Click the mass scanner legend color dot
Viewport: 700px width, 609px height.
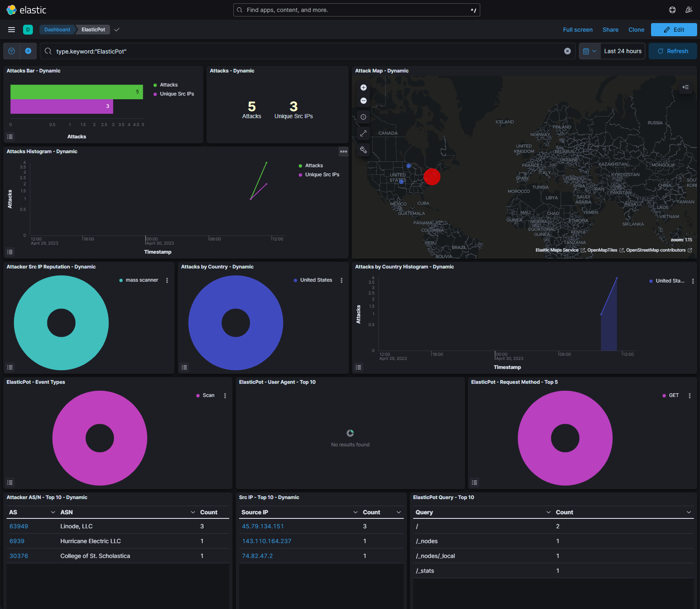coord(121,280)
